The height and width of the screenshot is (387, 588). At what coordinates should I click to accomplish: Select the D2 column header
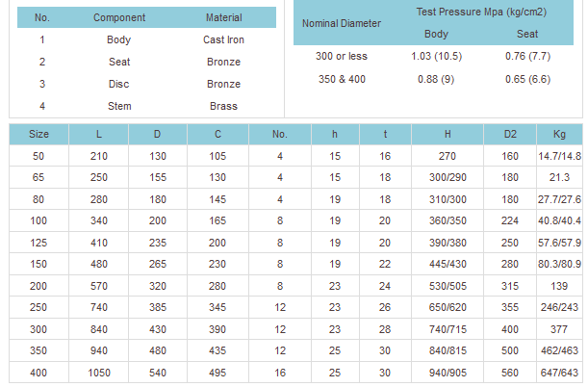coord(509,134)
